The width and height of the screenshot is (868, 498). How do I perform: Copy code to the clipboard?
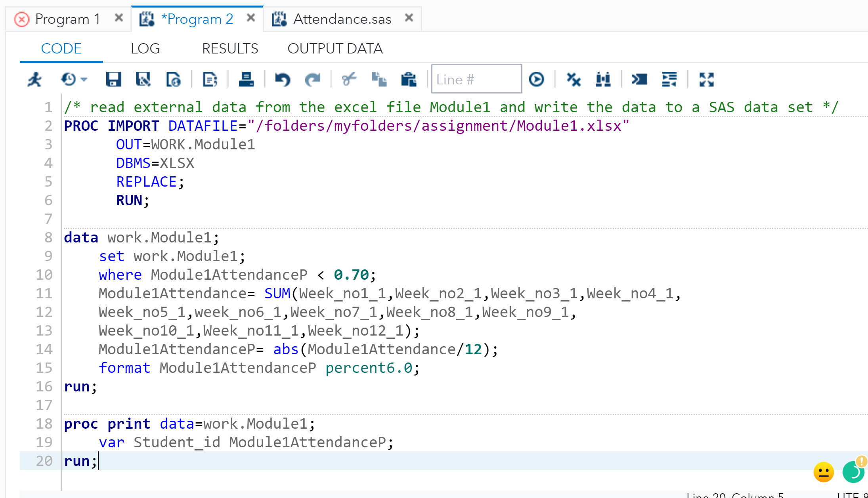pos(380,79)
